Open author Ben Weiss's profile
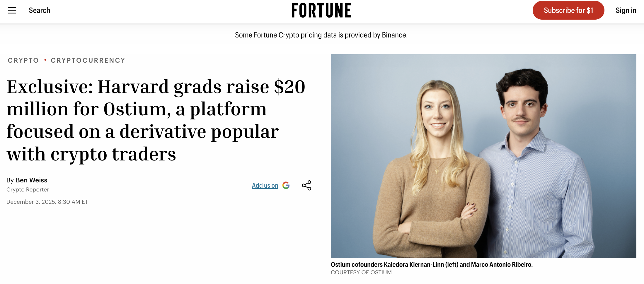 (31, 180)
